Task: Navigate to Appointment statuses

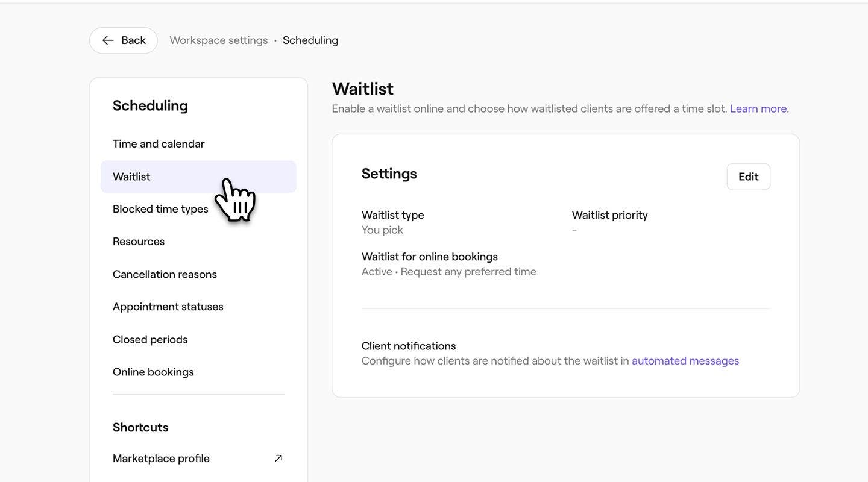Action: pos(168,307)
